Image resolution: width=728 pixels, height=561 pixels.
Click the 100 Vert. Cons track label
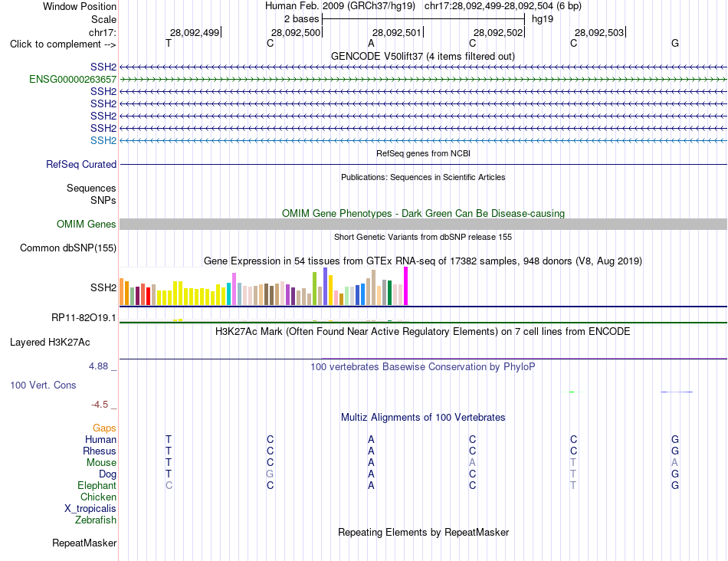[43, 385]
